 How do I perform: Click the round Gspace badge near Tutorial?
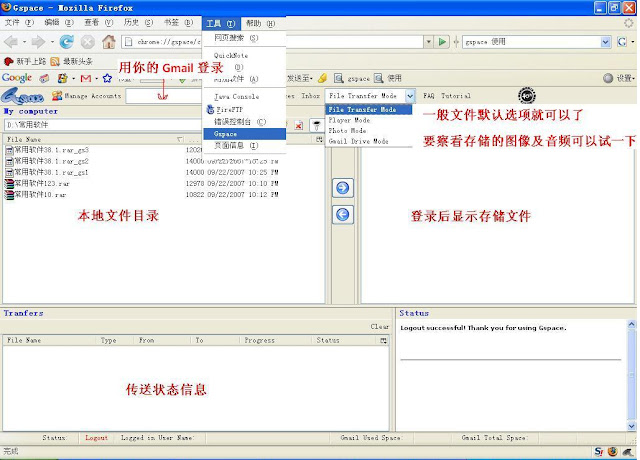pyautogui.click(x=527, y=96)
